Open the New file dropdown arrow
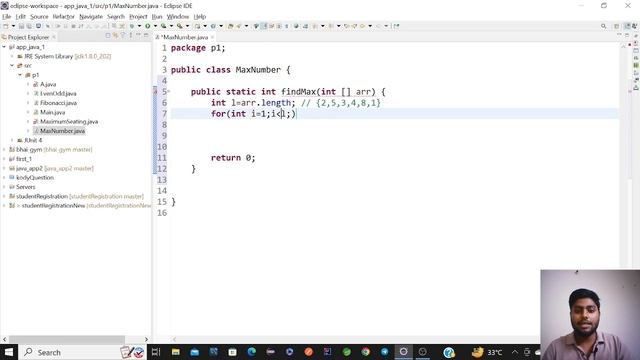640x360 pixels. coord(13,26)
